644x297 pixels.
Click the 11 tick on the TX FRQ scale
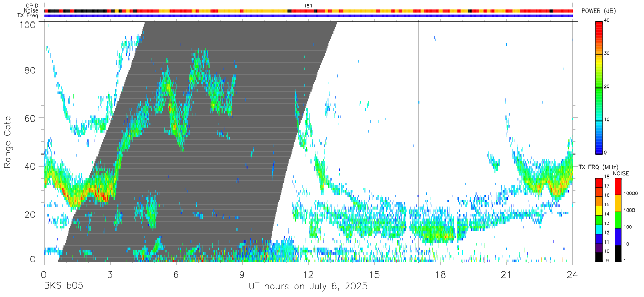(x=606, y=242)
